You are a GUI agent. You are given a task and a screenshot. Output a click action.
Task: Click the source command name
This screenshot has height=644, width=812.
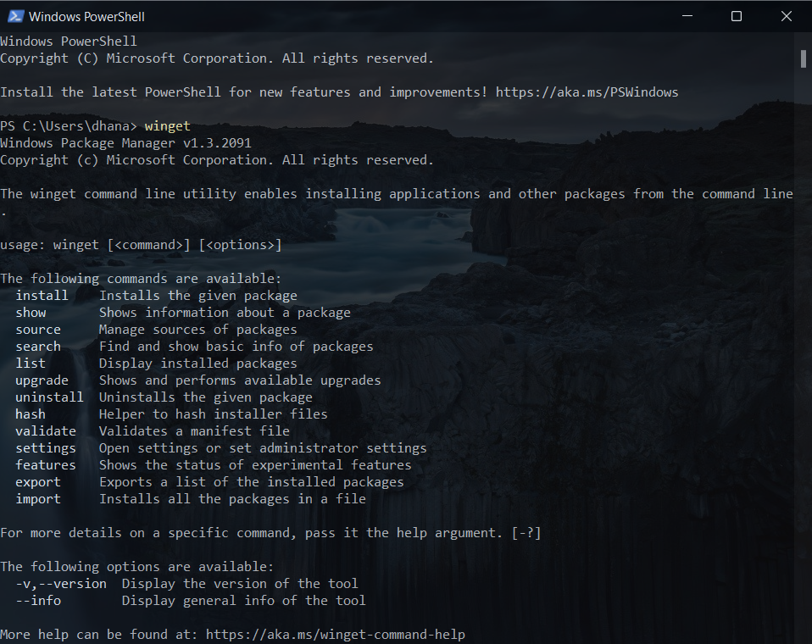(x=38, y=330)
